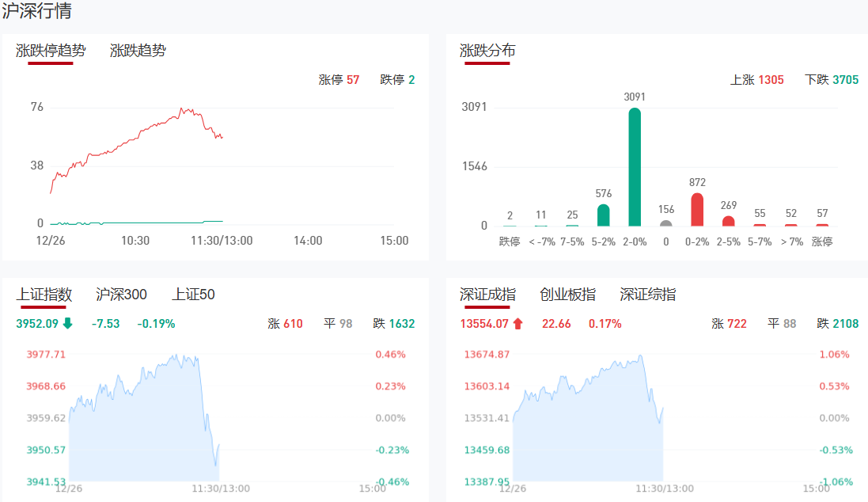868x502 pixels.
Task: Switch to 深证综指 tab
Action: pyautogui.click(x=647, y=295)
